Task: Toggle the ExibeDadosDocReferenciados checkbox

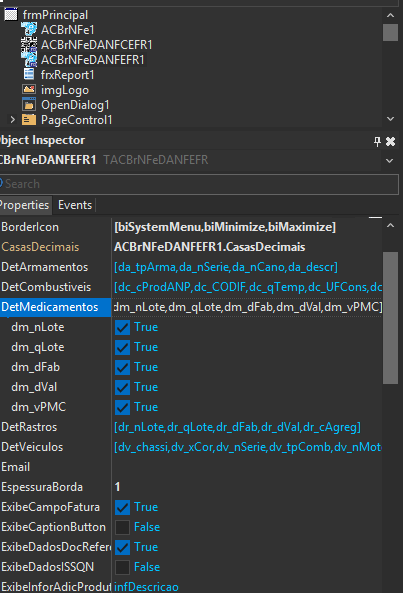Action: (x=122, y=547)
